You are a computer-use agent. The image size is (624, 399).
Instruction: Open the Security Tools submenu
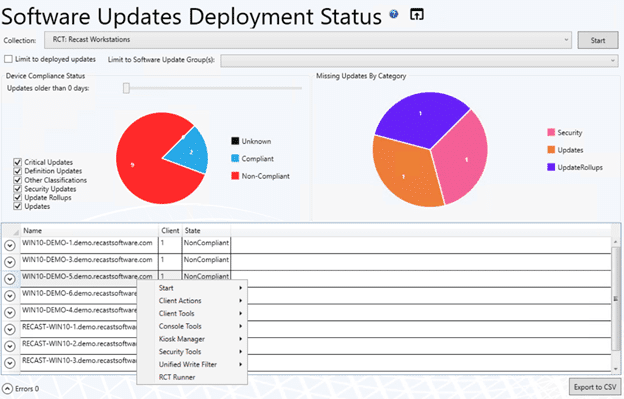(x=192, y=351)
